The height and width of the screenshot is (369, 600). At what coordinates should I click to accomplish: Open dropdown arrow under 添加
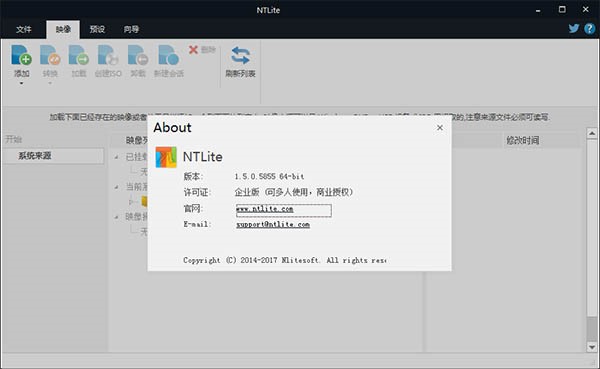click(21, 83)
